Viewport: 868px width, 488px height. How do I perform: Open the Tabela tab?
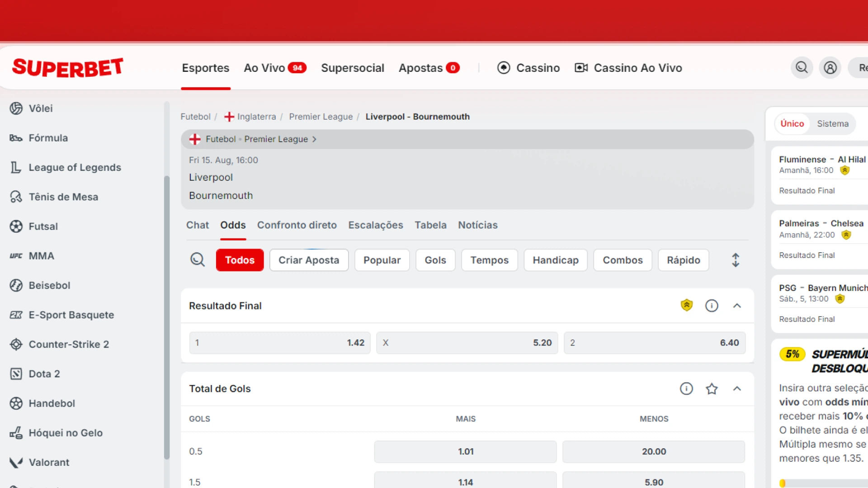[x=430, y=225]
